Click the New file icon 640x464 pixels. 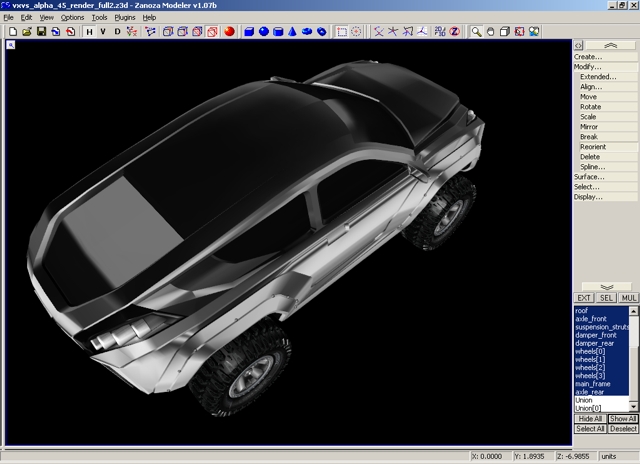point(12,32)
